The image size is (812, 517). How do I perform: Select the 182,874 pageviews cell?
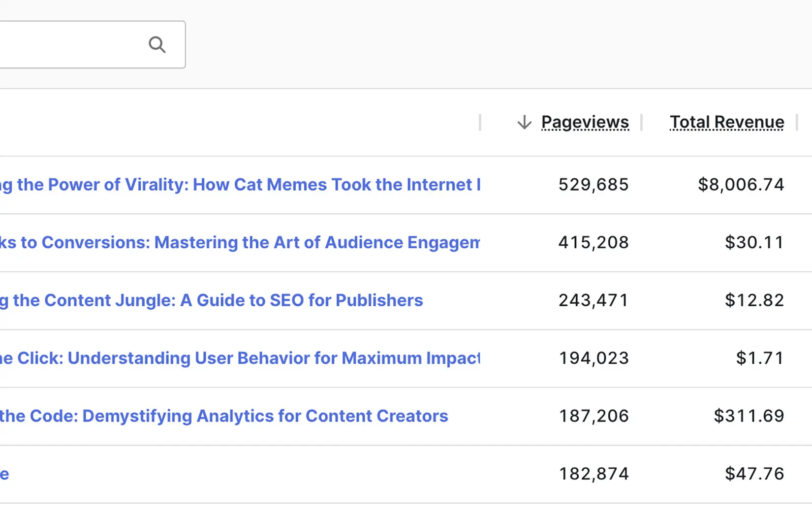click(593, 474)
